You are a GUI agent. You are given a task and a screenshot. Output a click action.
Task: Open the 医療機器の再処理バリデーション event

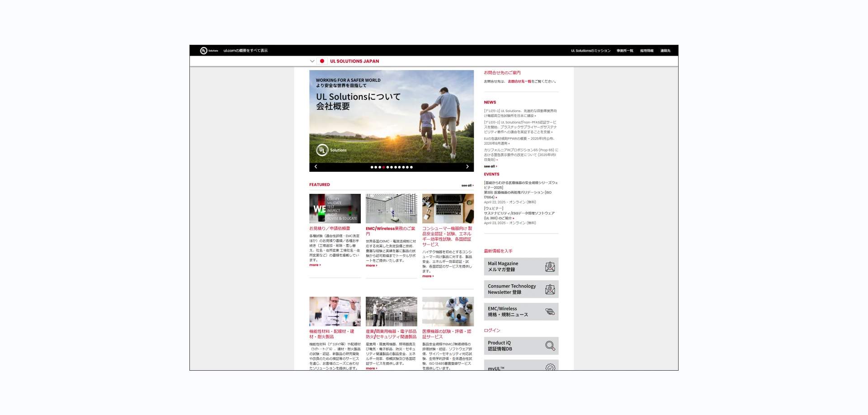click(x=518, y=195)
